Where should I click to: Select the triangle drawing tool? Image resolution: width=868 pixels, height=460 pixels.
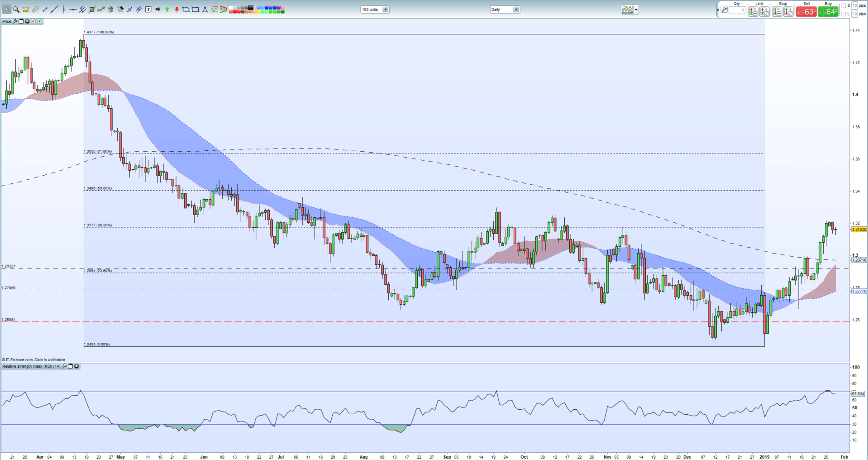[x=205, y=10]
